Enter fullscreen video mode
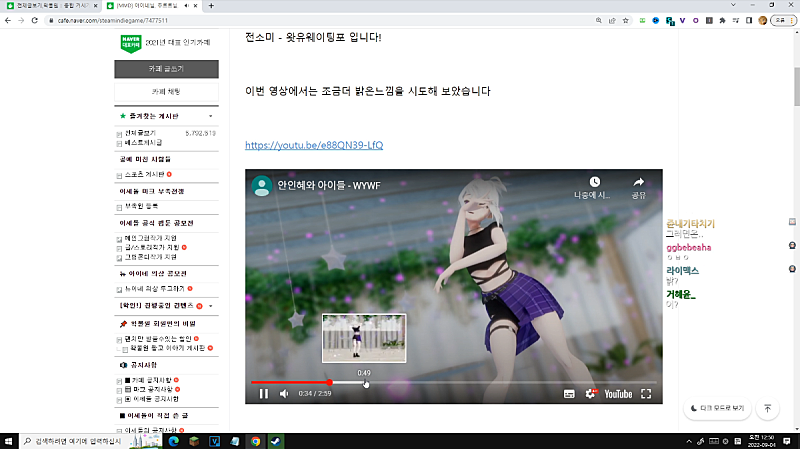 [646, 394]
